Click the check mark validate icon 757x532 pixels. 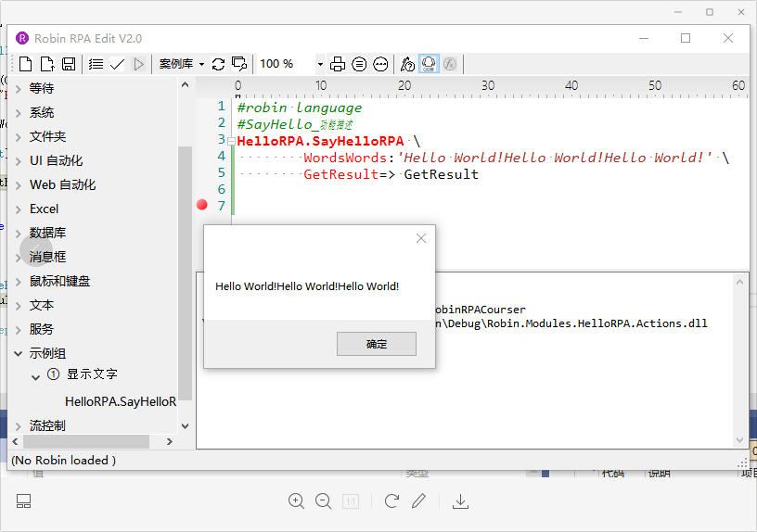[x=117, y=64]
